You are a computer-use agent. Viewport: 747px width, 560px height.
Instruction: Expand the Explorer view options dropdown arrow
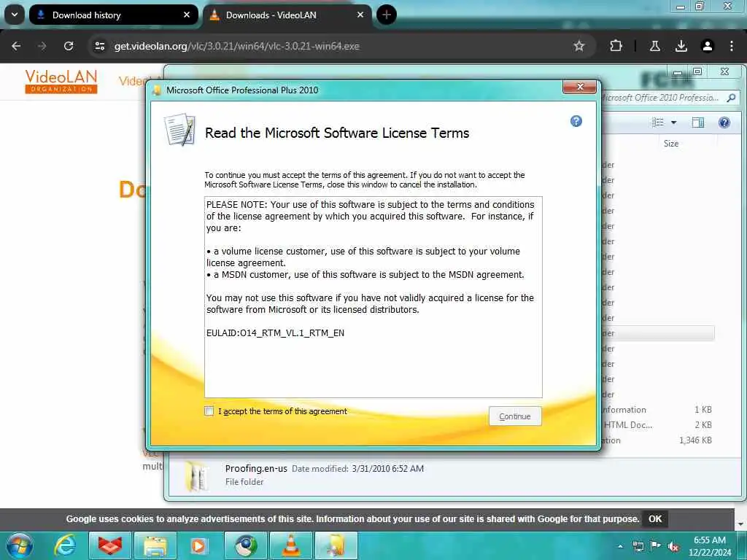click(673, 122)
